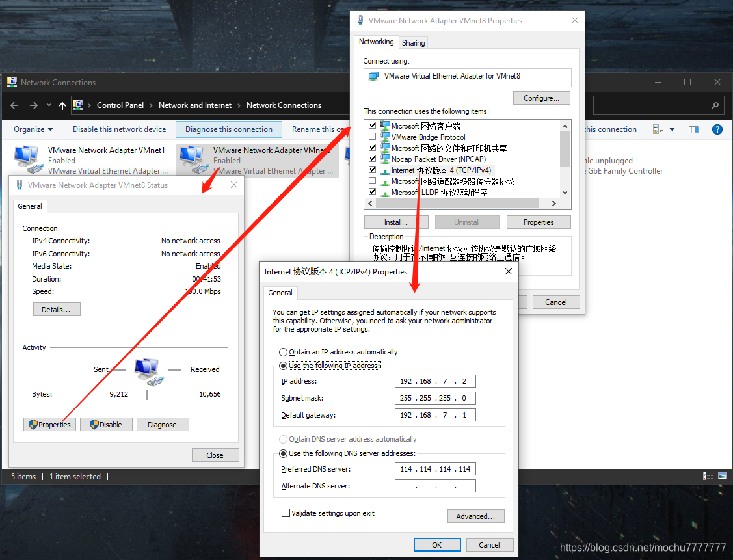733x560 pixels.
Task: Select Internet 协议版本 4 (TCP/IPv4) item
Action: 441,170
